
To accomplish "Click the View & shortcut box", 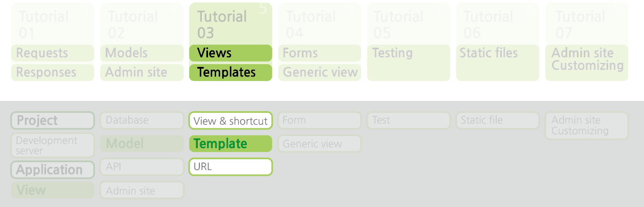I will [230, 120].
